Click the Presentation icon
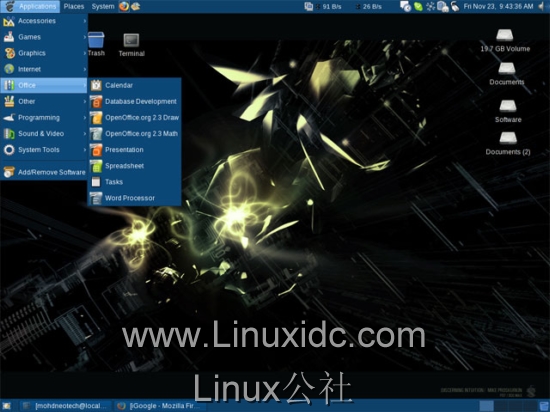The image size is (550, 412). (x=96, y=150)
